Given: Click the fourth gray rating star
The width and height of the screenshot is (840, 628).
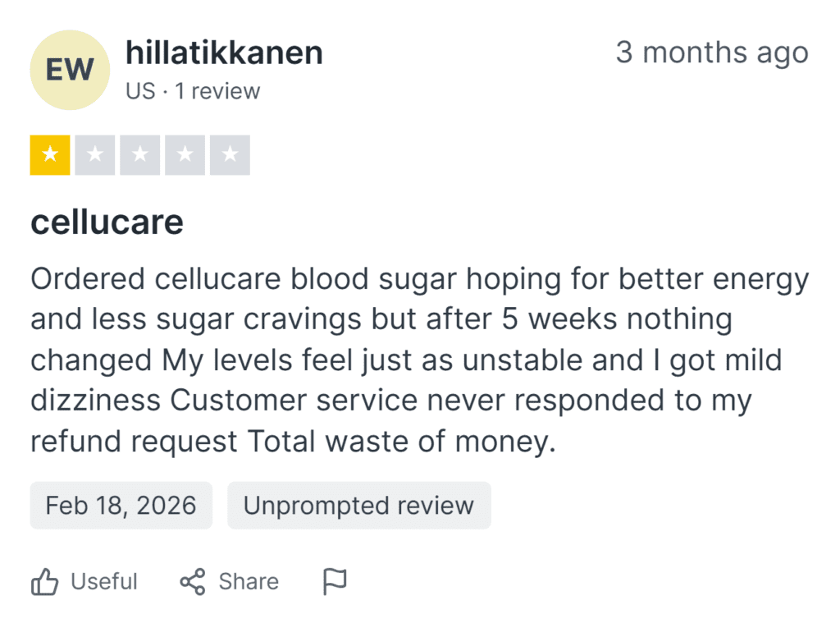Looking at the screenshot, I should [185, 155].
